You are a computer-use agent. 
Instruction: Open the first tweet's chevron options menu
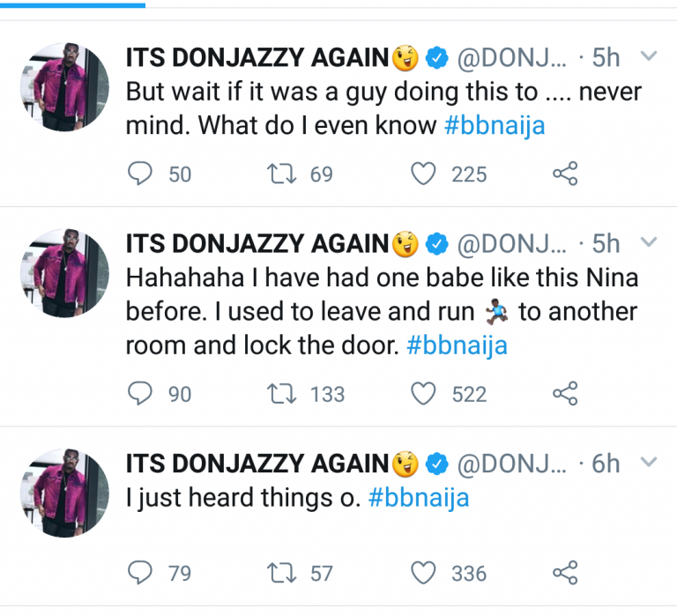tap(648, 57)
